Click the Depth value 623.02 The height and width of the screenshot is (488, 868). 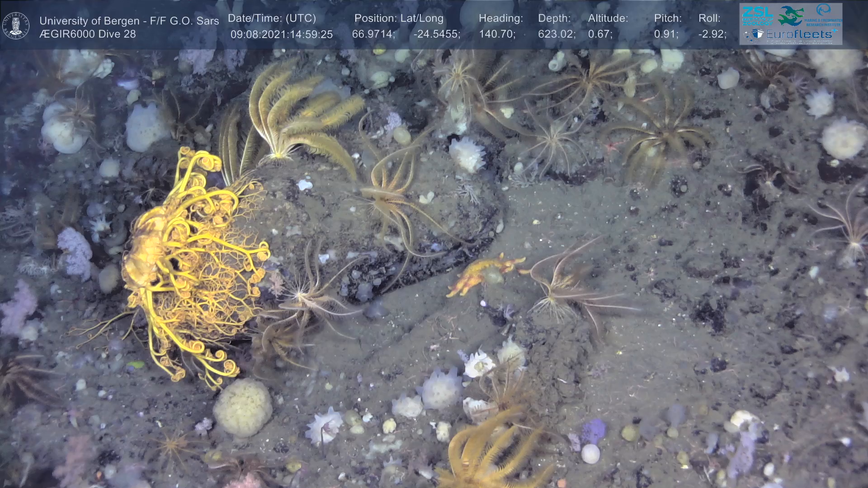point(557,34)
